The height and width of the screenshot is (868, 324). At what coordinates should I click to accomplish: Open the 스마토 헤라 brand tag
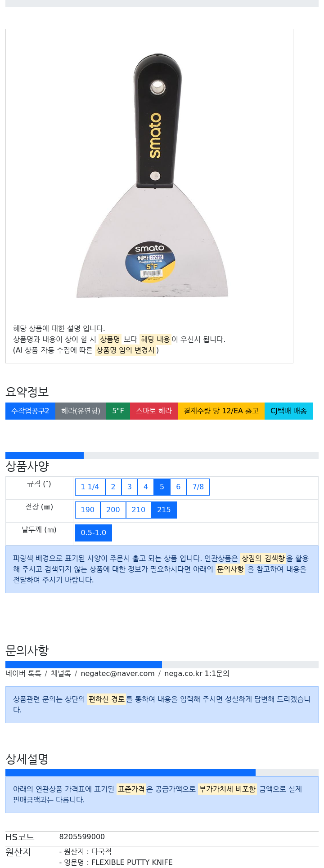(x=154, y=411)
